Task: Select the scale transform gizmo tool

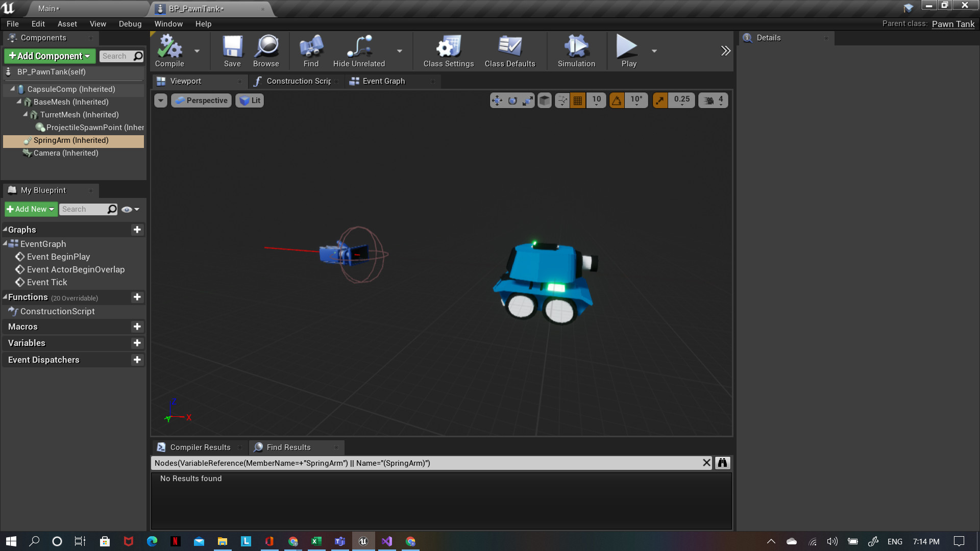Action: coord(528,101)
